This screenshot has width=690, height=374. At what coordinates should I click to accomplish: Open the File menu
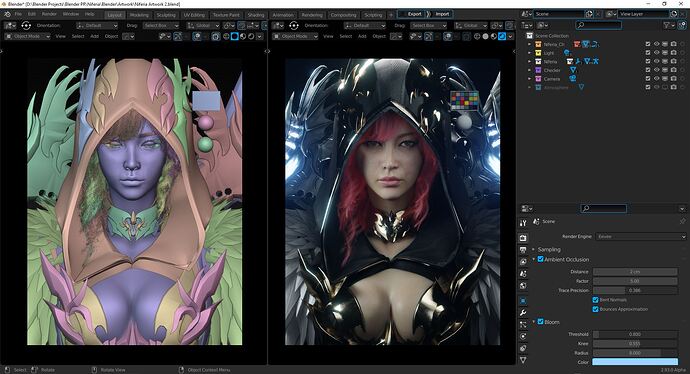18,14
